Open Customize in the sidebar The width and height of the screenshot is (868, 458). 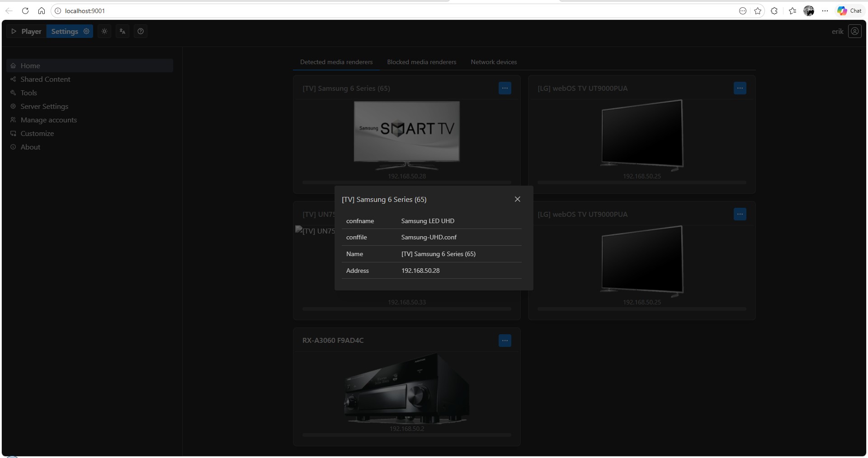(x=90, y=133)
